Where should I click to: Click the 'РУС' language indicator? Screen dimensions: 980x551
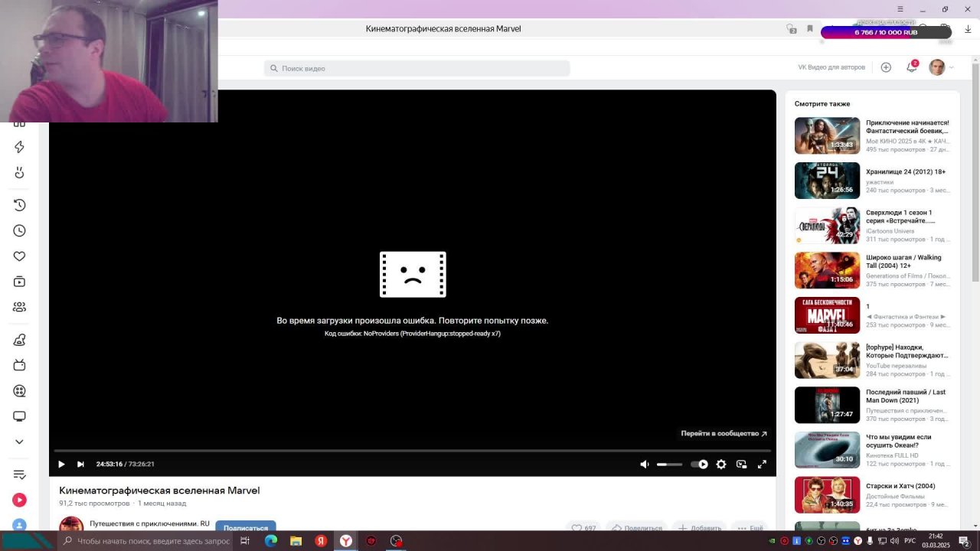tap(910, 541)
